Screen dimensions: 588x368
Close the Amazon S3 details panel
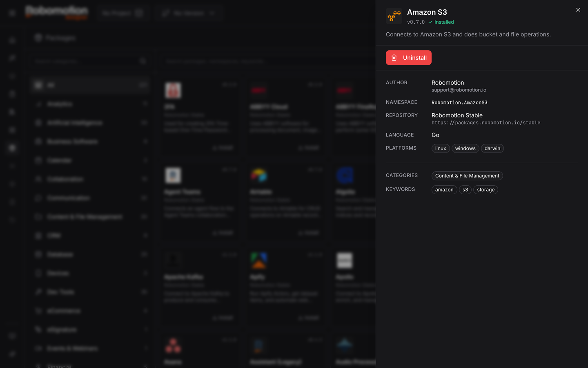tap(578, 10)
